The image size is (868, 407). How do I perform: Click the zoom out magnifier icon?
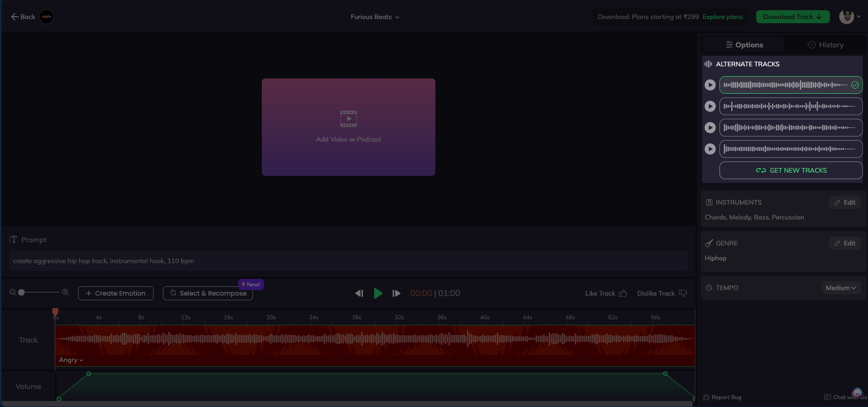[x=13, y=292]
